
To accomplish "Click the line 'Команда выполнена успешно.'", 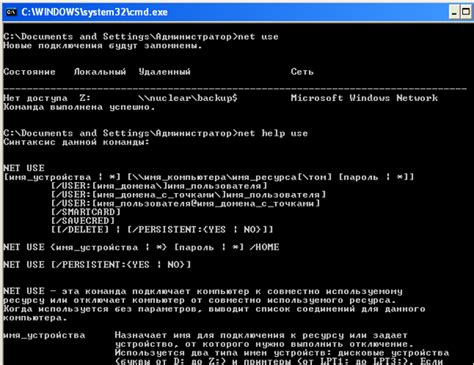I will click(x=79, y=107).
